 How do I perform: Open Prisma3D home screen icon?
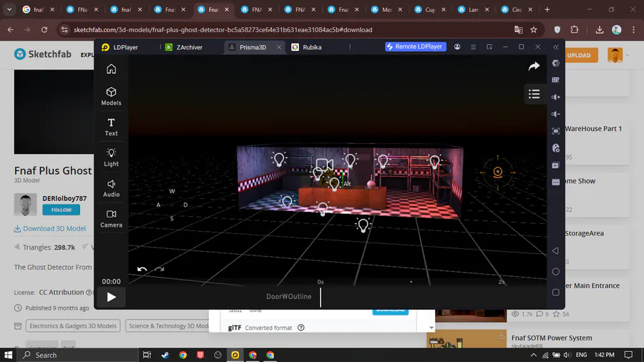tap(112, 69)
